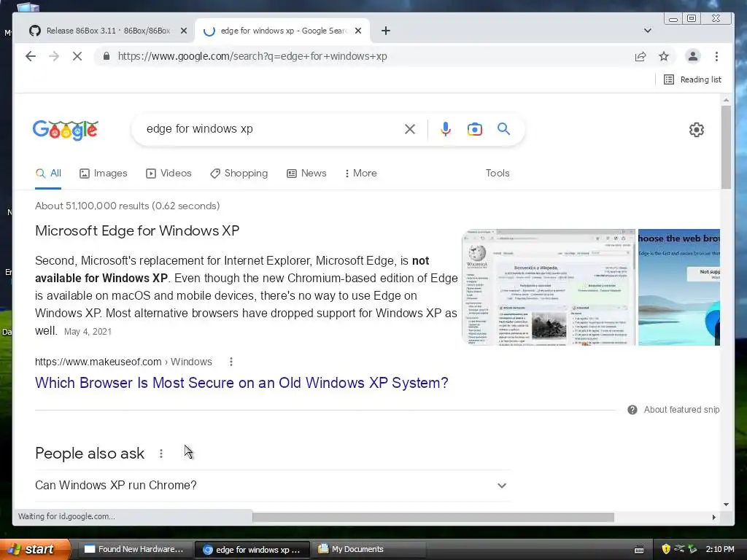Select the All results tab
Viewport: 747px width, 560px height.
[48, 174]
